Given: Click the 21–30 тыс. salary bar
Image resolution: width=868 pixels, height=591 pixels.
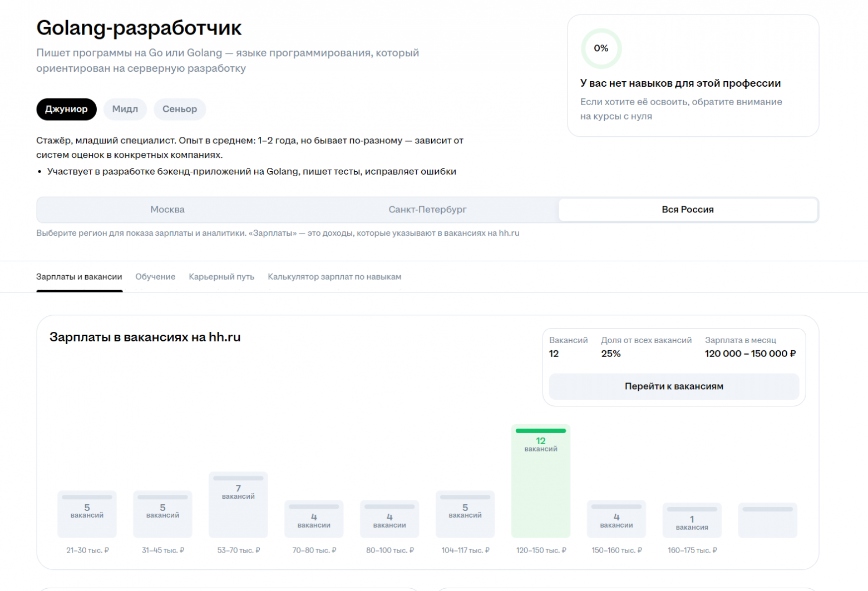Looking at the screenshot, I should point(86,514).
